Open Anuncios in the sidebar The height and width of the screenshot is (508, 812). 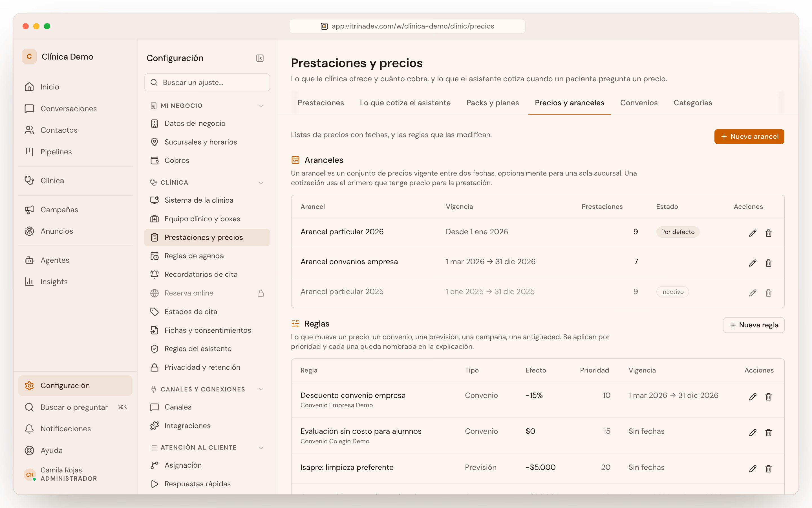point(75,231)
